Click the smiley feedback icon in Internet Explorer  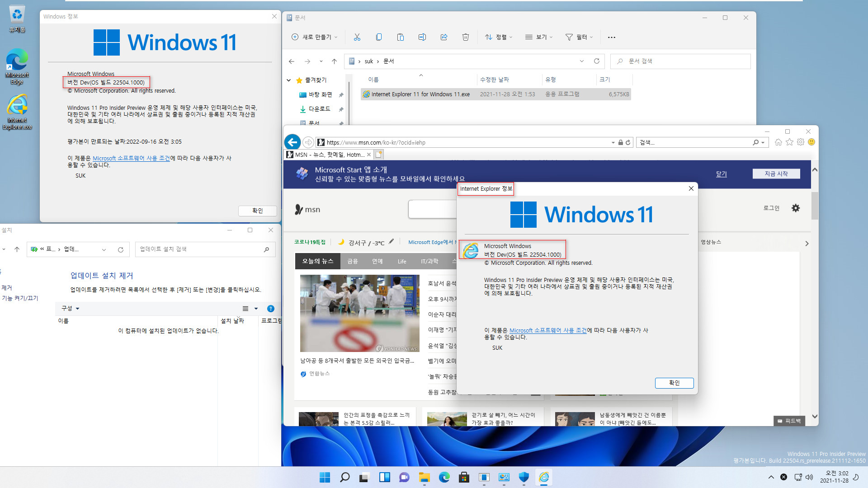click(811, 142)
